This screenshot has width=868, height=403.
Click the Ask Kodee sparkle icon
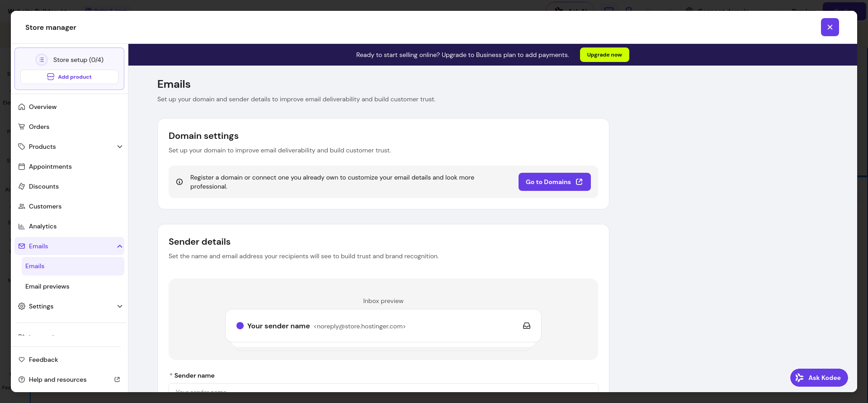799,378
